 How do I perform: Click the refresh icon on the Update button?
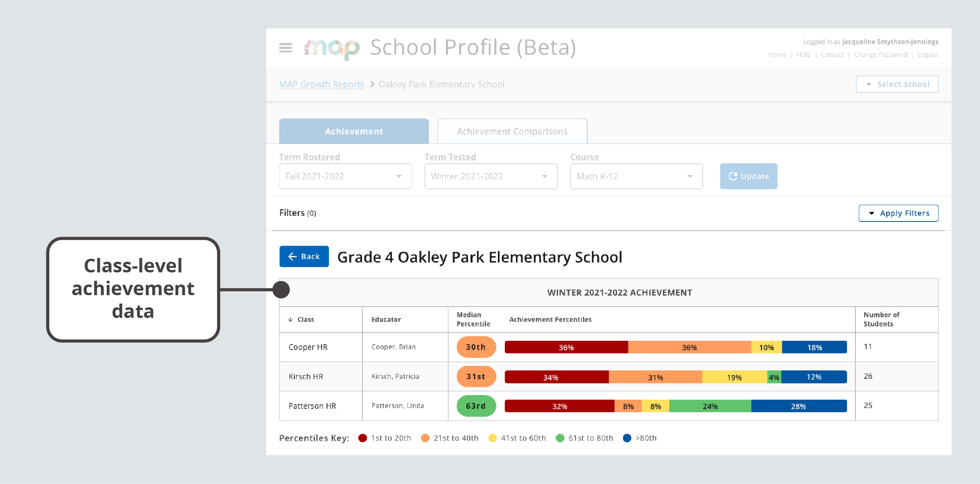pyautogui.click(x=733, y=176)
